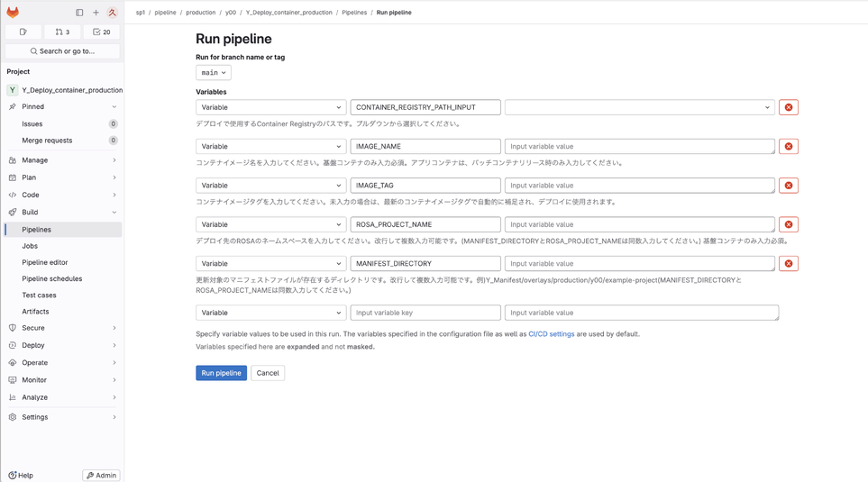Screen dimensions: 868x482
Task: Click the sp1 breadcrumb link
Action: (x=141, y=13)
